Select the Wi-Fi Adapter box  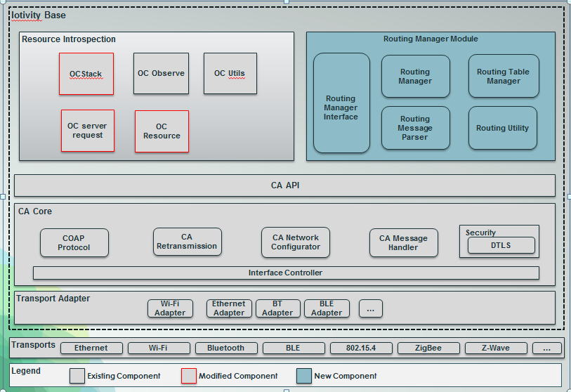(x=170, y=308)
